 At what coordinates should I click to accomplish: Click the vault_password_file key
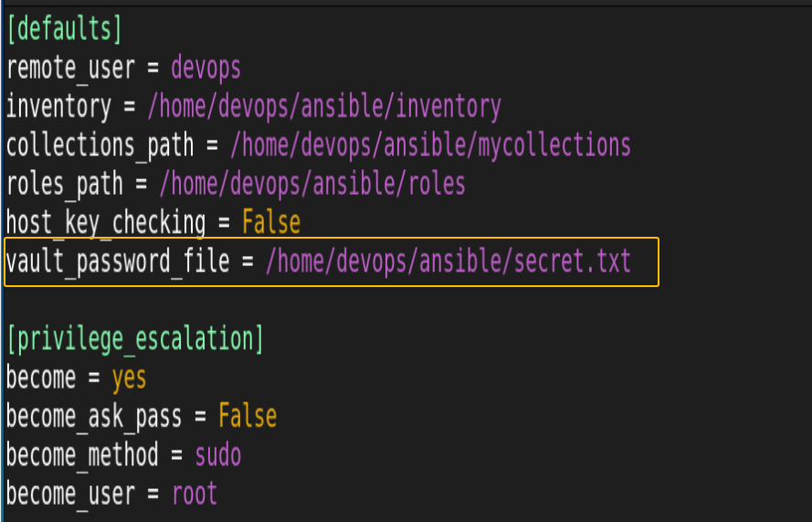(118, 261)
